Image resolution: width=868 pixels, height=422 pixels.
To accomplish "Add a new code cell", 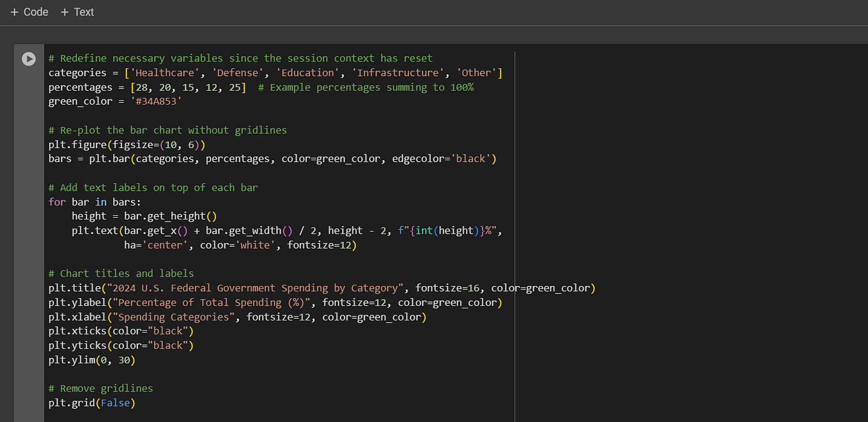I will point(29,11).
